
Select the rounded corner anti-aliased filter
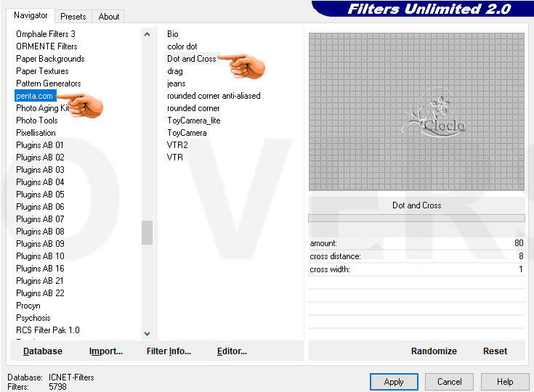coord(214,96)
